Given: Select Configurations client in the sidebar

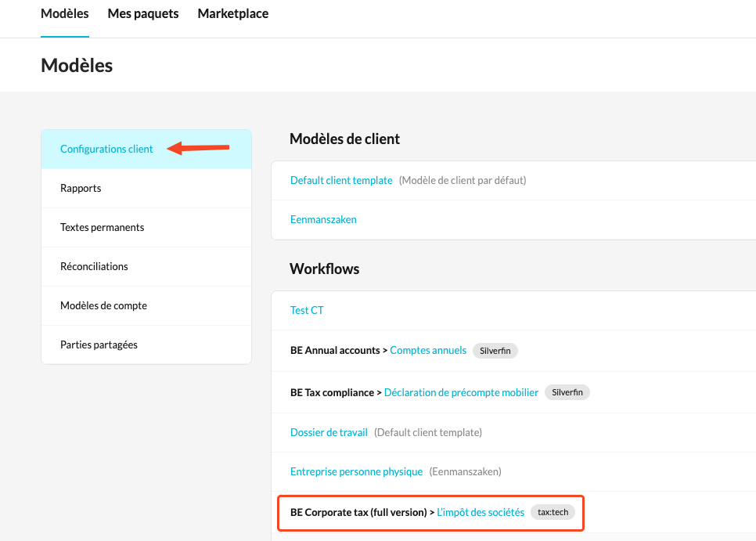Looking at the screenshot, I should pyautogui.click(x=106, y=149).
